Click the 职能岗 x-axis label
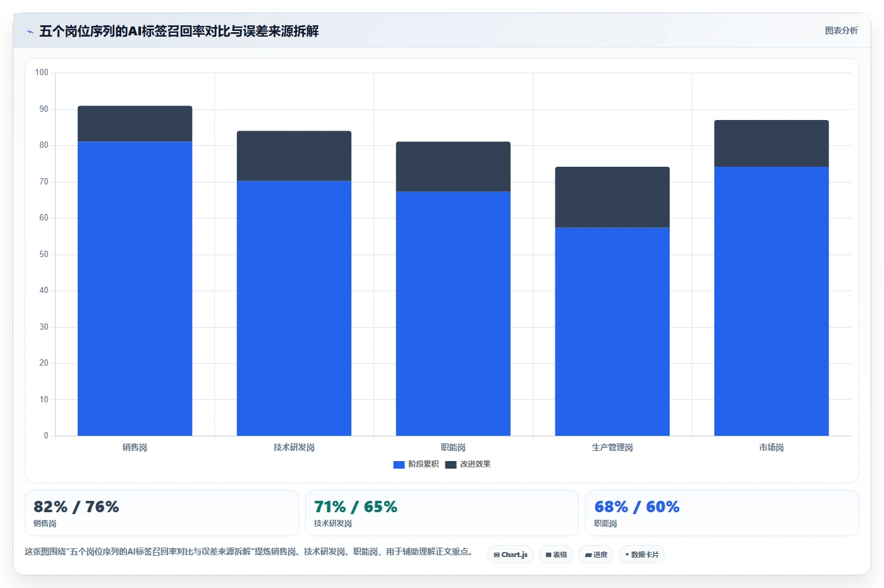This screenshot has height=588, width=884. [453, 447]
